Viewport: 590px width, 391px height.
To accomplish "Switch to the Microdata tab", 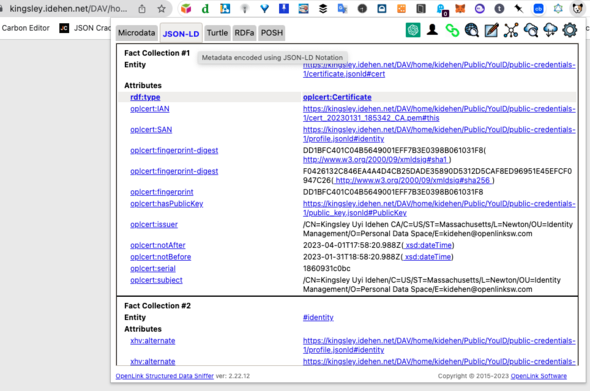I will pos(136,33).
